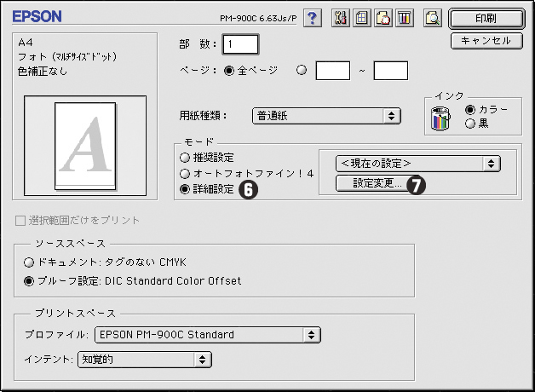Check ink levels with ink bottles icon
The height and width of the screenshot is (392, 535).
click(x=405, y=18)
